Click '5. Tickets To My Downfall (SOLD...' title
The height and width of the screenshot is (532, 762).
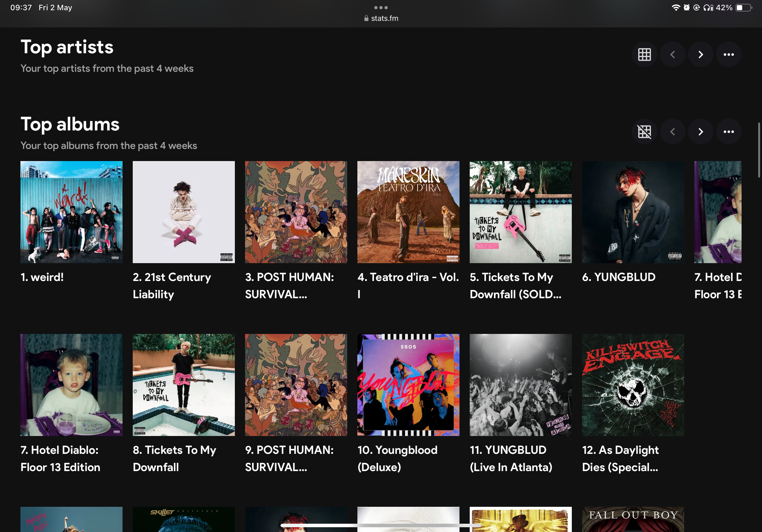(515, 285)
